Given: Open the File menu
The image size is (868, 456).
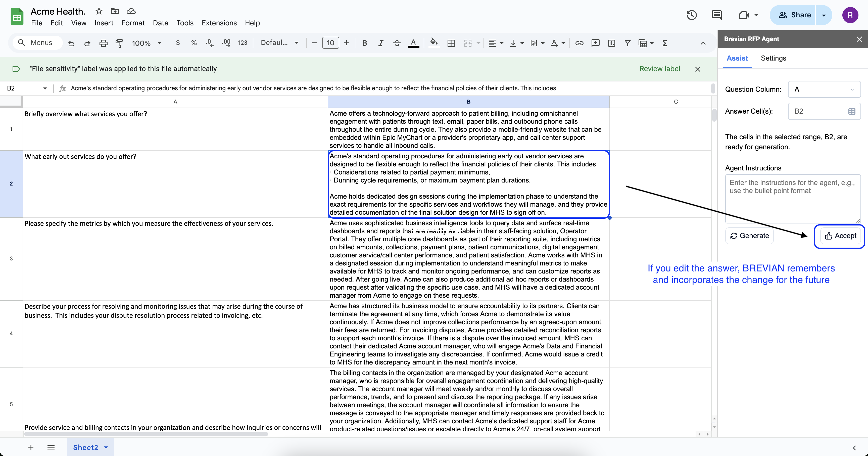Looking at the screenshot, I should tap(36, 23).
